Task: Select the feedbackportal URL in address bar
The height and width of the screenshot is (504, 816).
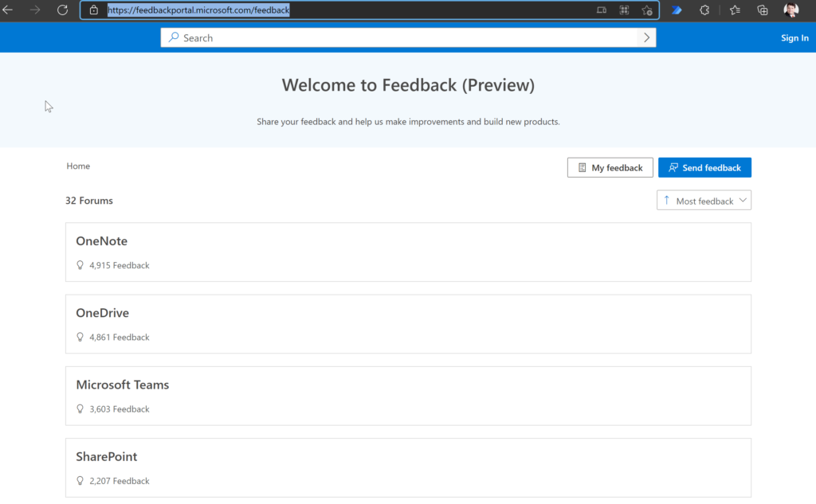Action: pos(198,10)
